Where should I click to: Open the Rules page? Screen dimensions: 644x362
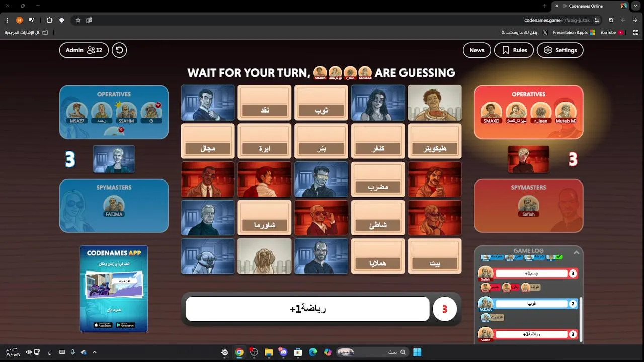(514, 50)
